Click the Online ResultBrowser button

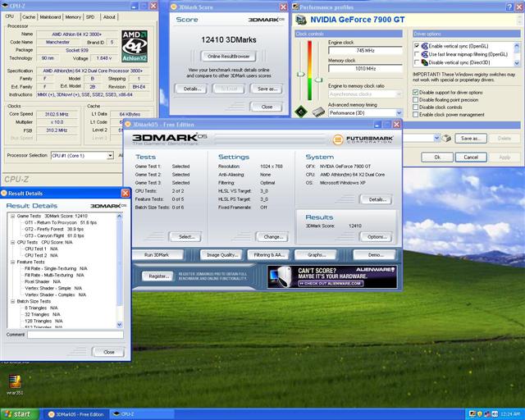point(228,57)
